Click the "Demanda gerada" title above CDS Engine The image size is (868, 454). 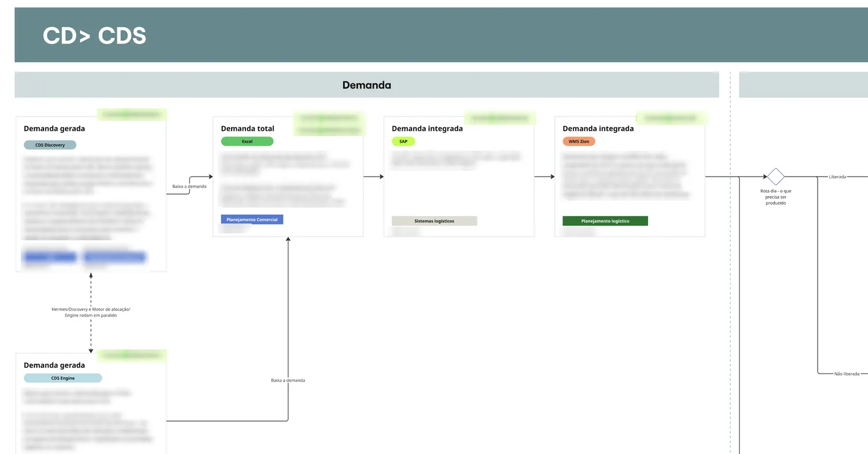pyautogui.click(x=54, y=365)
